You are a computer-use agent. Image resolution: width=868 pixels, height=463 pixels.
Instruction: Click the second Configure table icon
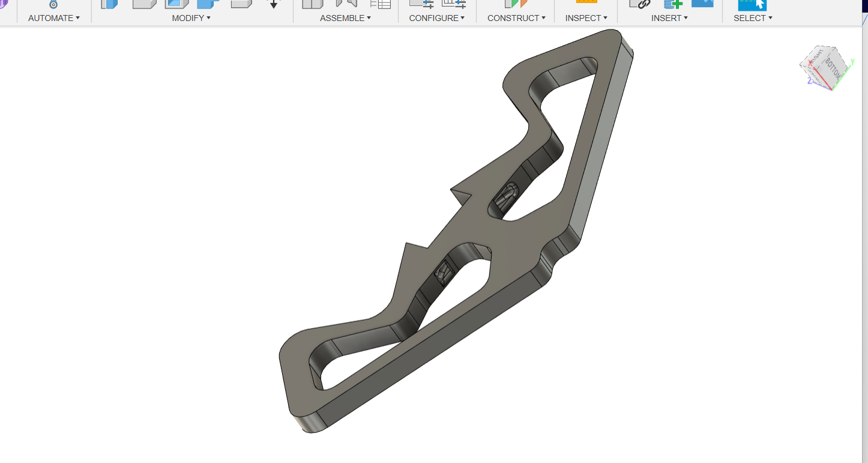pos(454,3)
